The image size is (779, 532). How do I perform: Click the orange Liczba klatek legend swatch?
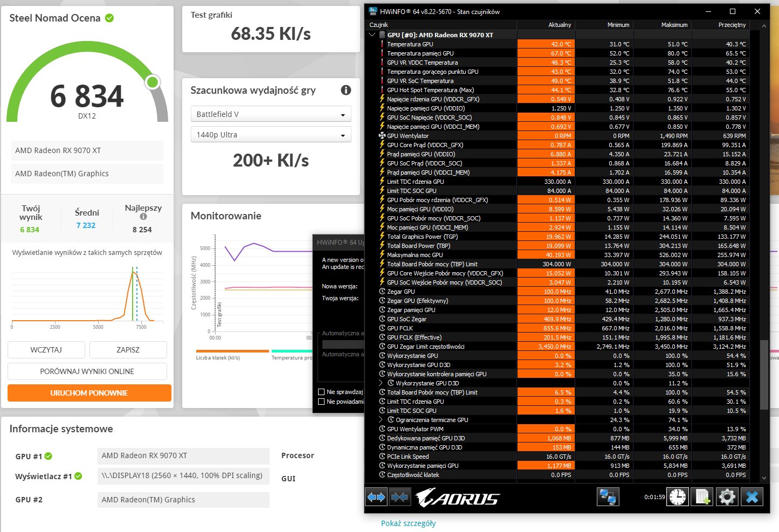coord(232,351)
